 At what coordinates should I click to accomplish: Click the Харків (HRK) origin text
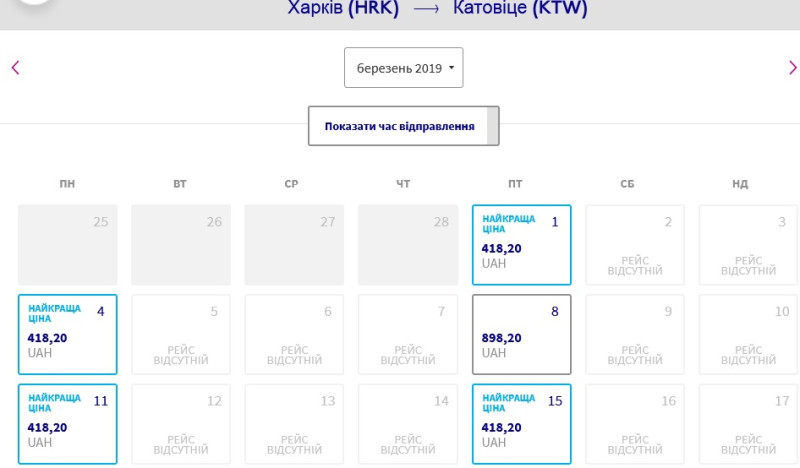[x=343, y=9]
